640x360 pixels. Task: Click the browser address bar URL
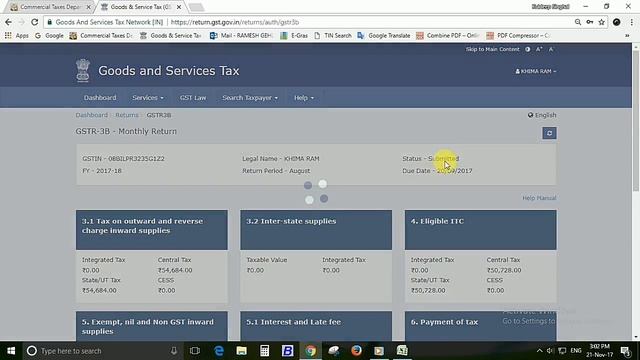point(235,22)
